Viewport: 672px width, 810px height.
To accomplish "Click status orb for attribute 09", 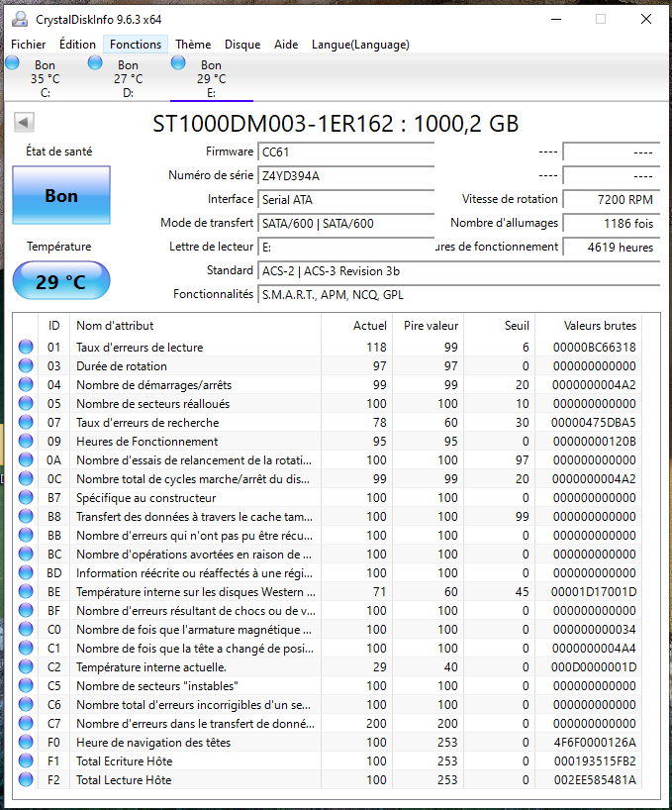I will click(x=26, y=441).
